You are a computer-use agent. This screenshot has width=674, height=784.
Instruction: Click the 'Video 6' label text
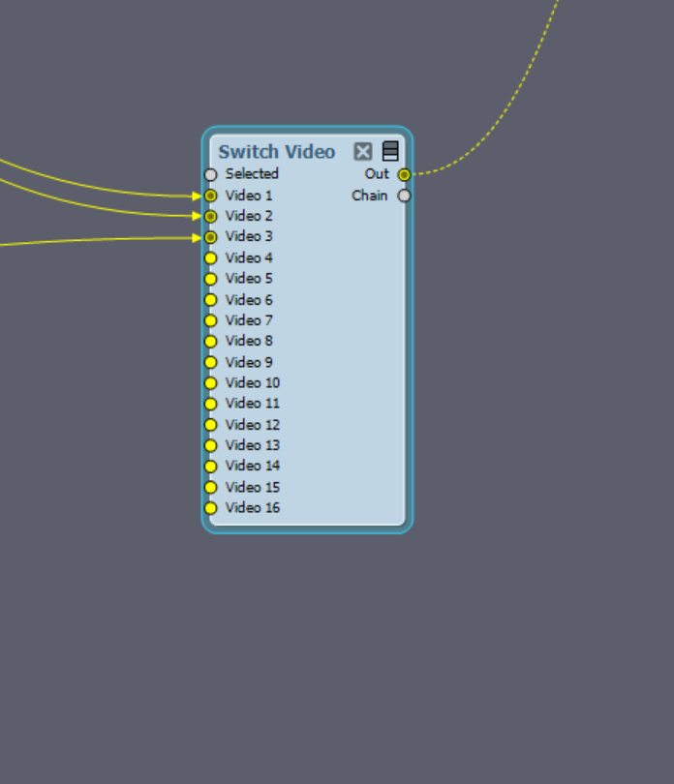(249, 299)
